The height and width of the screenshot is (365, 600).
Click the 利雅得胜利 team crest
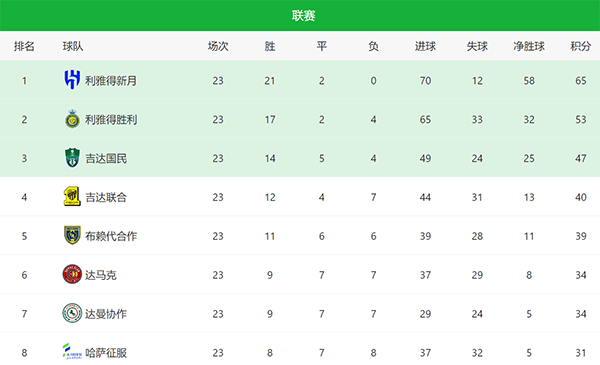tap(72, 119)
